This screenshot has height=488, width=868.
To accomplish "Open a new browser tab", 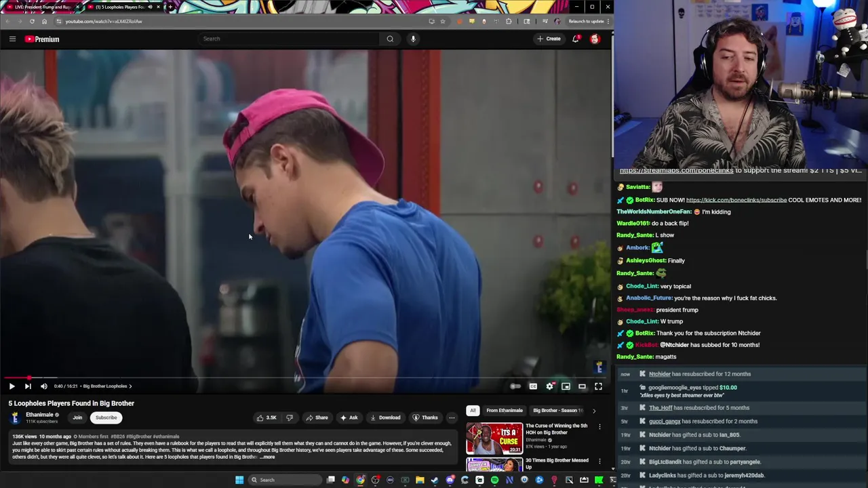I will tap(170, 7).
